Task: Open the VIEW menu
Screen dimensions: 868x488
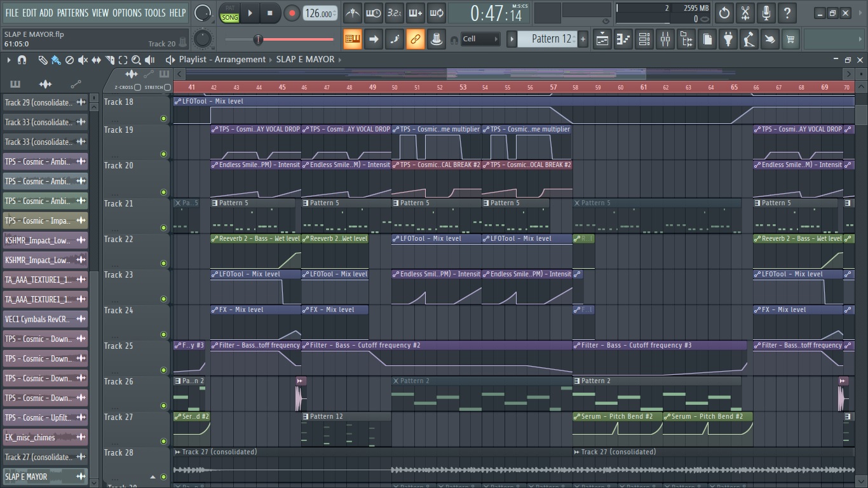Action: point(100,13)
